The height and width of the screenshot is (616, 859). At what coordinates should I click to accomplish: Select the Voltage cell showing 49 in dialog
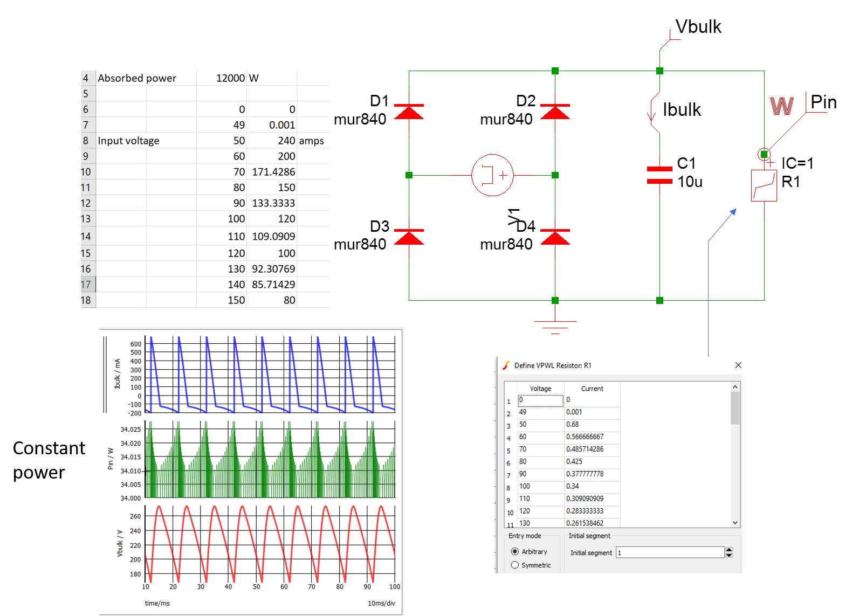pos(540,412)
